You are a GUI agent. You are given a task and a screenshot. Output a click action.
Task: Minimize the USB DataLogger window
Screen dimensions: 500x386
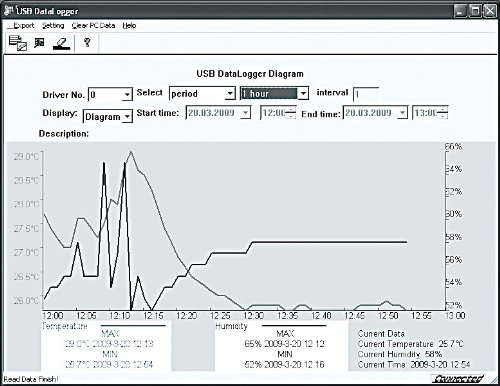click(460, 11)
